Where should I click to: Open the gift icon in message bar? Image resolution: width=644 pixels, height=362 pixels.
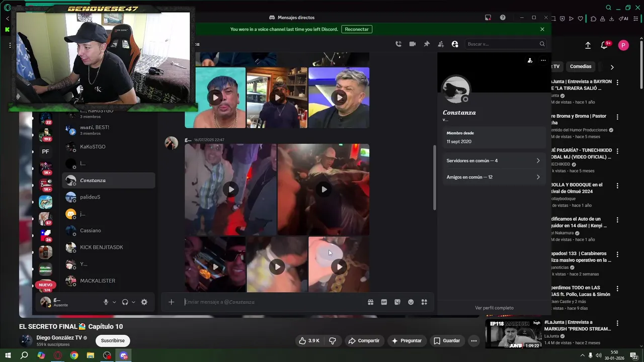[370, 302]
